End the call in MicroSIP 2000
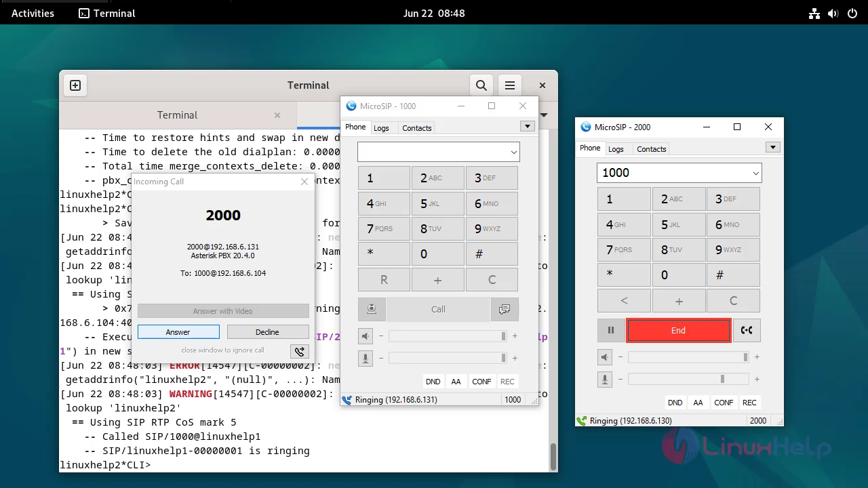 click(678, 331)
